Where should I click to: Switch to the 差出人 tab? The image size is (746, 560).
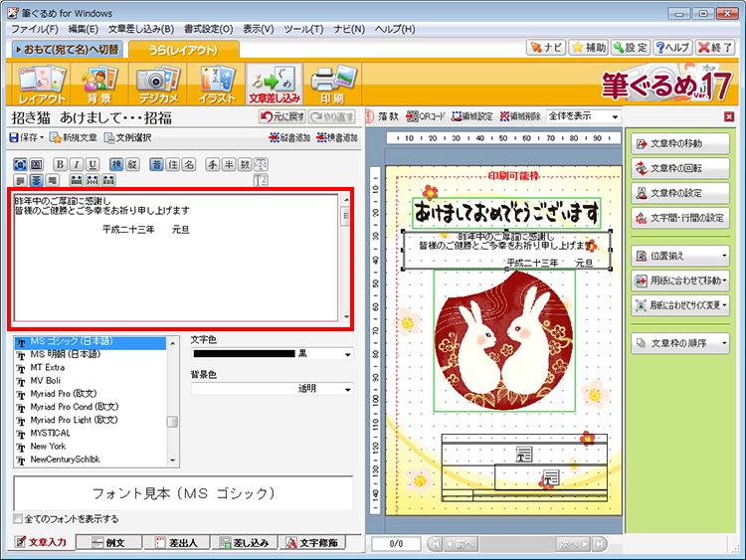click(x=177, y=542)
